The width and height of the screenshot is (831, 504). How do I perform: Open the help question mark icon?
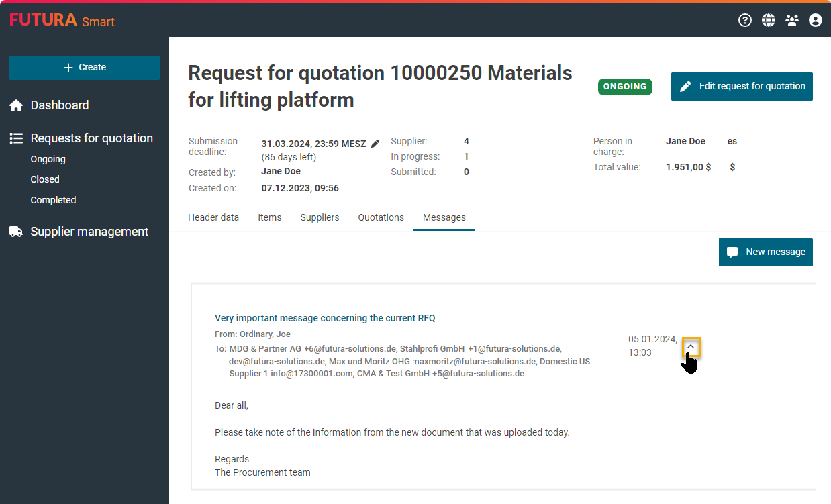pos(744,20)
